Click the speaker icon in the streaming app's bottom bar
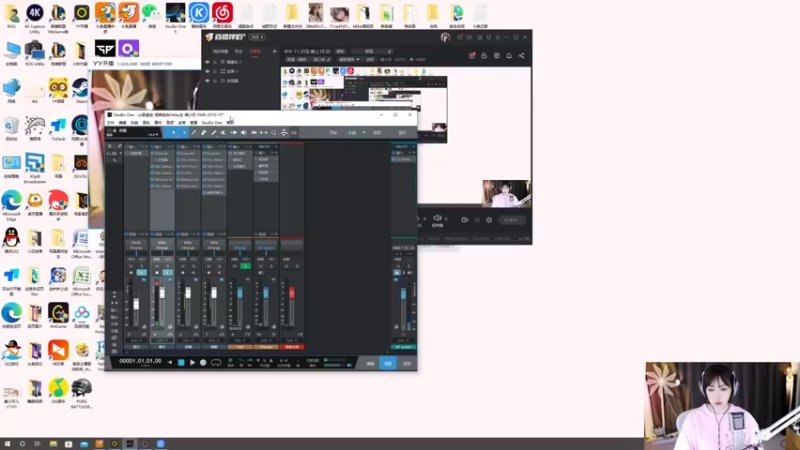Viewport: 800px width, 450px height. coord(437,218)
